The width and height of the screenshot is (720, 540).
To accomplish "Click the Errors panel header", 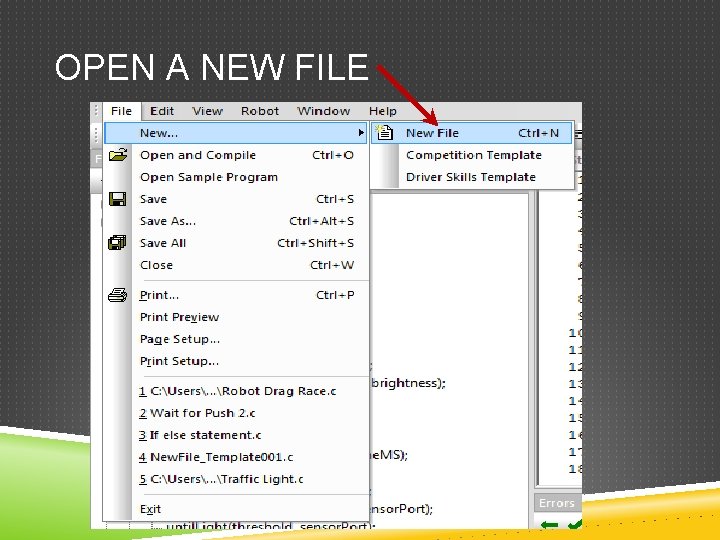I will 557,503.
